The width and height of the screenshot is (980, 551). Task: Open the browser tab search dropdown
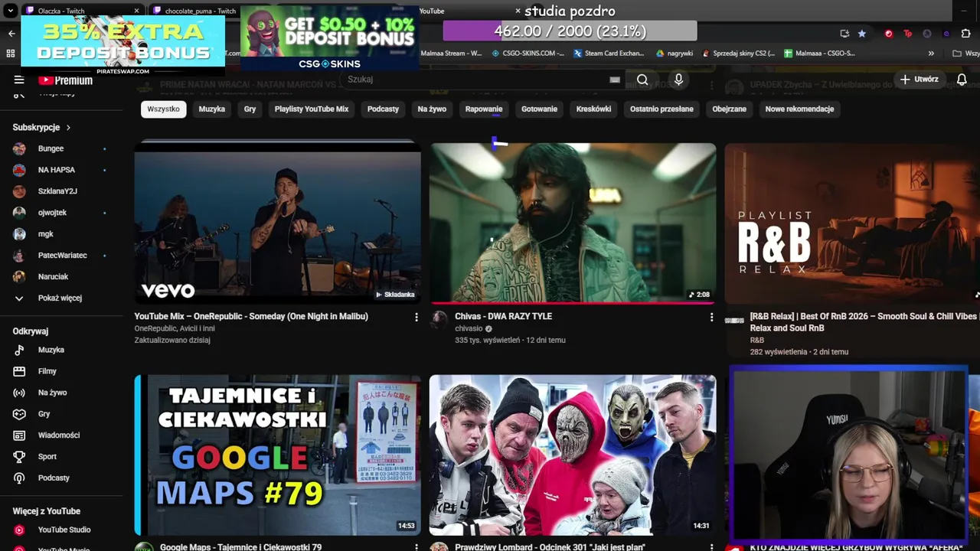pos(11,11)
